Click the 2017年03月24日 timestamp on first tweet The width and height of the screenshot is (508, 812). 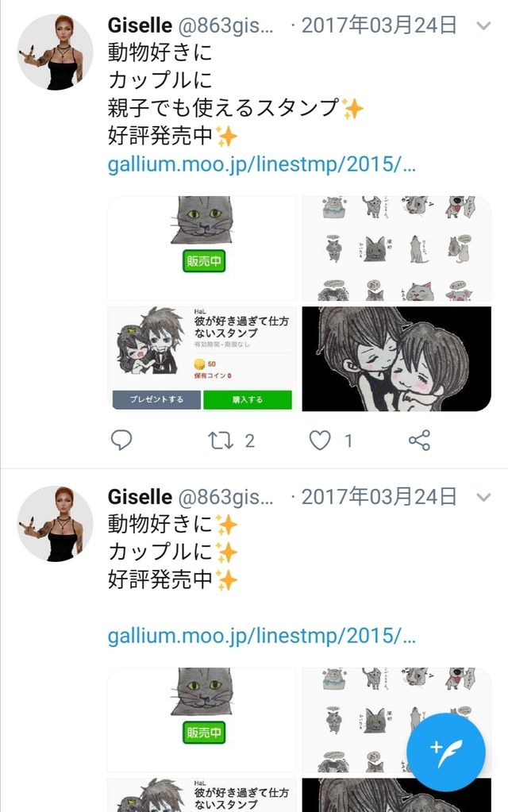(x=379, y=25)
